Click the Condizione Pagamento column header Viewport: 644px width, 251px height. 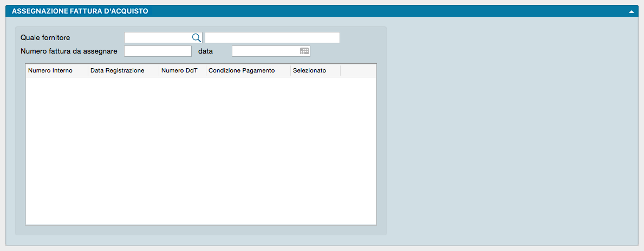click(x=242, y=71)
